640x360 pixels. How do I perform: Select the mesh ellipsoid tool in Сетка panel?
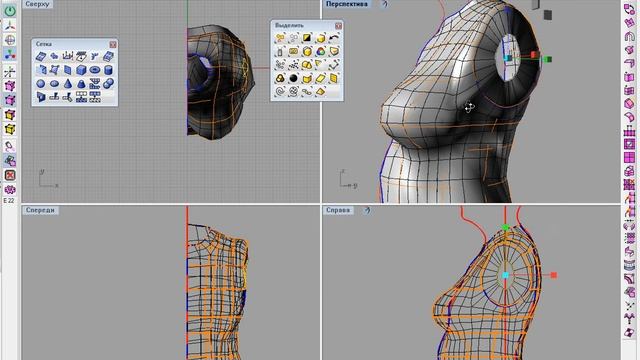(54, 84)
